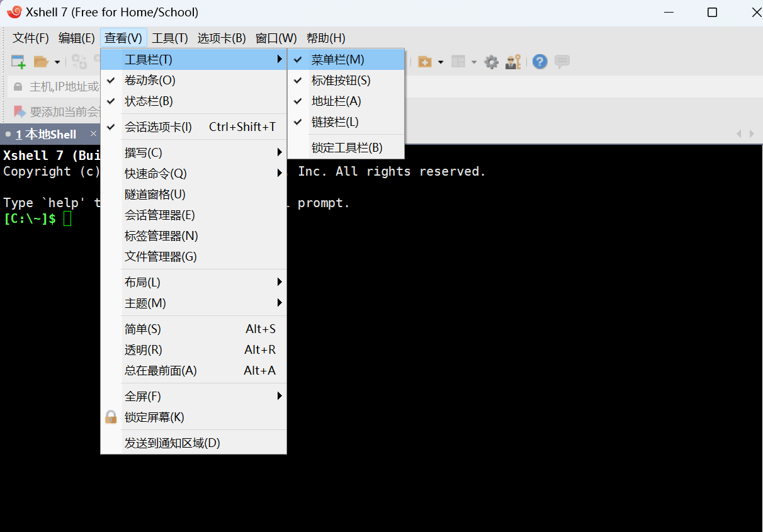
Task: Click the layout panel icon in toolbar
Action: [458, 62]
